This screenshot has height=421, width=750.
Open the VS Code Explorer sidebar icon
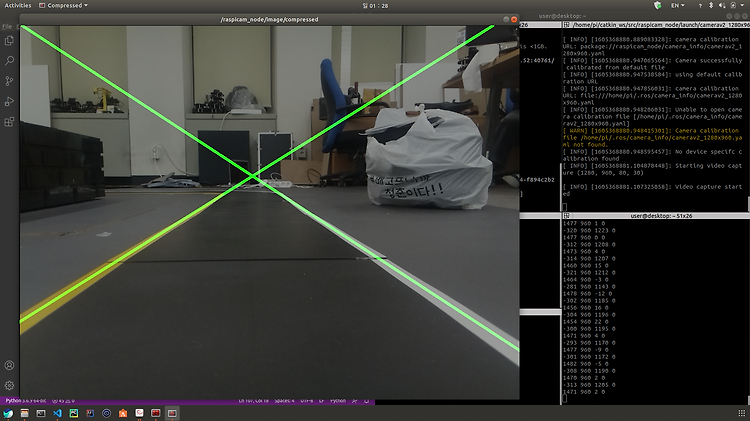[9, 41]
